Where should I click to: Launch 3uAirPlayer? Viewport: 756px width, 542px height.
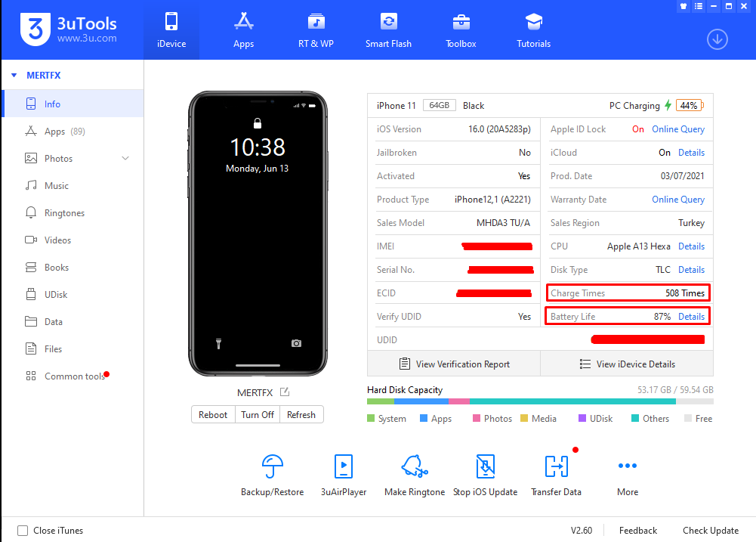click(x=344, y=475)
